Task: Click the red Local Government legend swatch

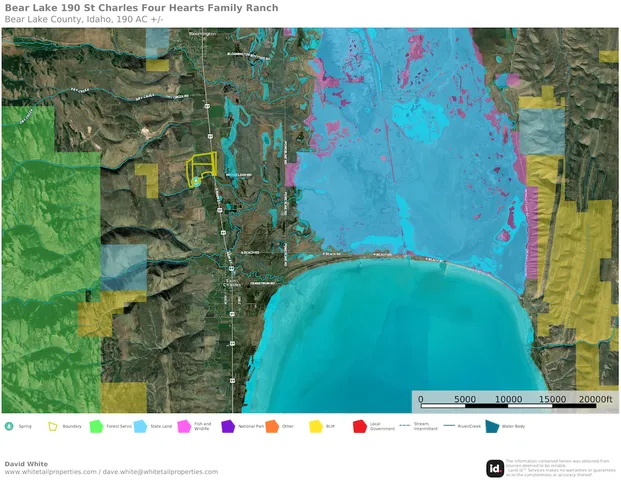Action: pos(360,427)
